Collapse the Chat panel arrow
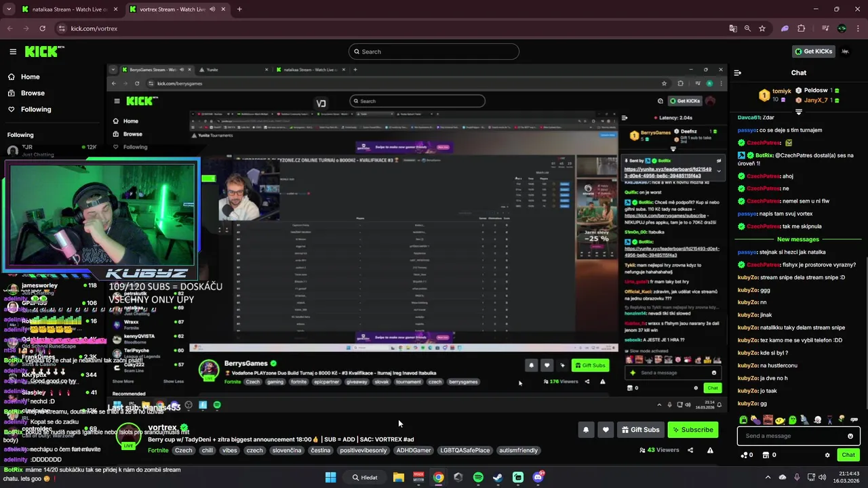Screen dimensions: 868x488 pyautogui.click(x=738, y=73)
